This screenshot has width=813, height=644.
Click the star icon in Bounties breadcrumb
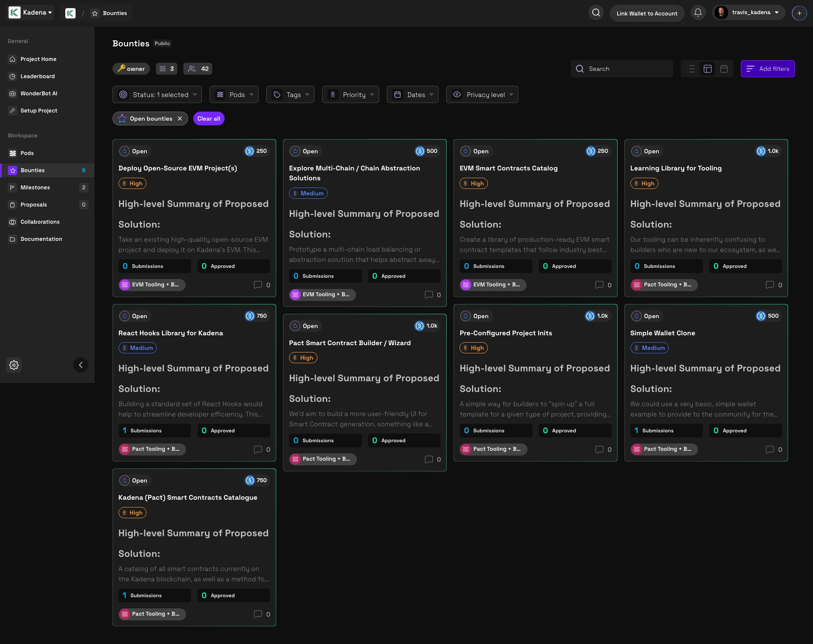pyautogui.click(x=95, y=13)
